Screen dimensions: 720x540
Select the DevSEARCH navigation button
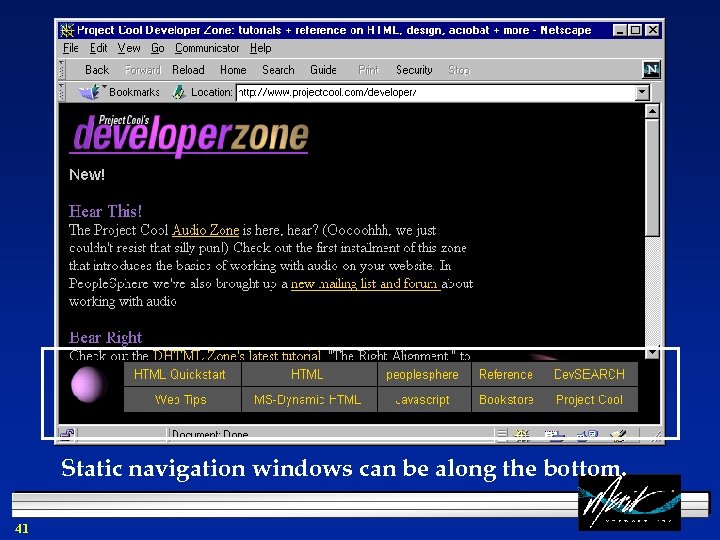click(589, 374)
